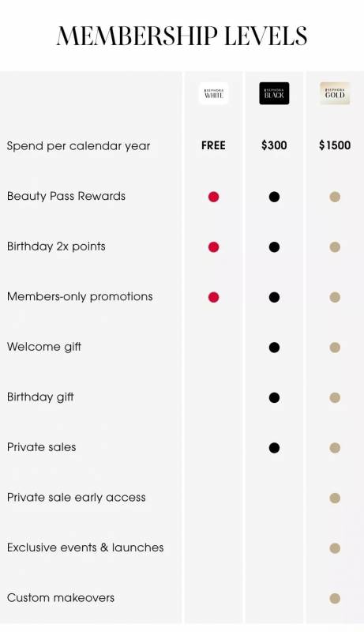The height and width of the screenshot is (632, 364).
Task: Click the Private sale early access label
Action: coord(77,498)
